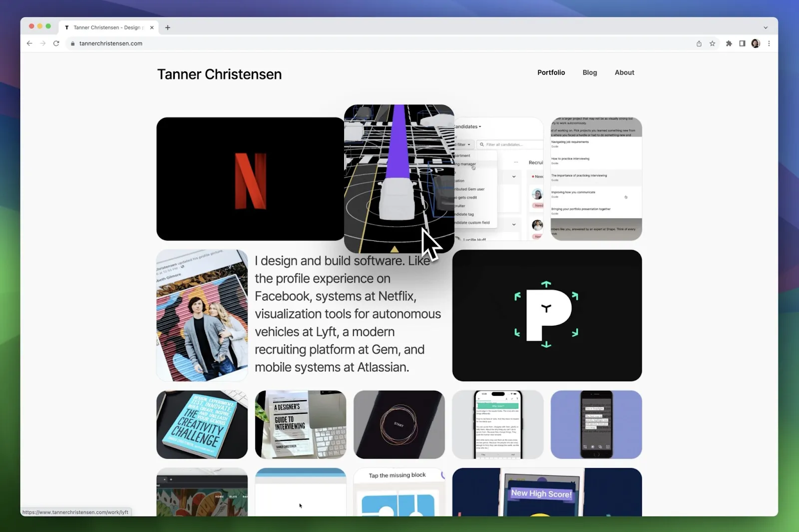The height and width of the screenshot is (532, 799).
Task: Click the intro paragraph about designing software
Action: click(348, 314)
